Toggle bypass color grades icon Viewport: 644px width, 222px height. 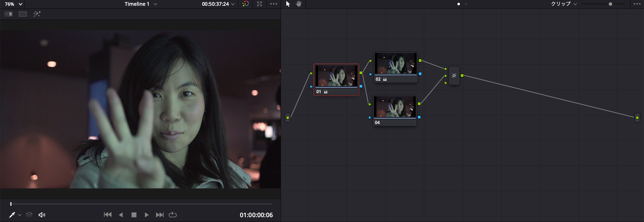(246, 4)
